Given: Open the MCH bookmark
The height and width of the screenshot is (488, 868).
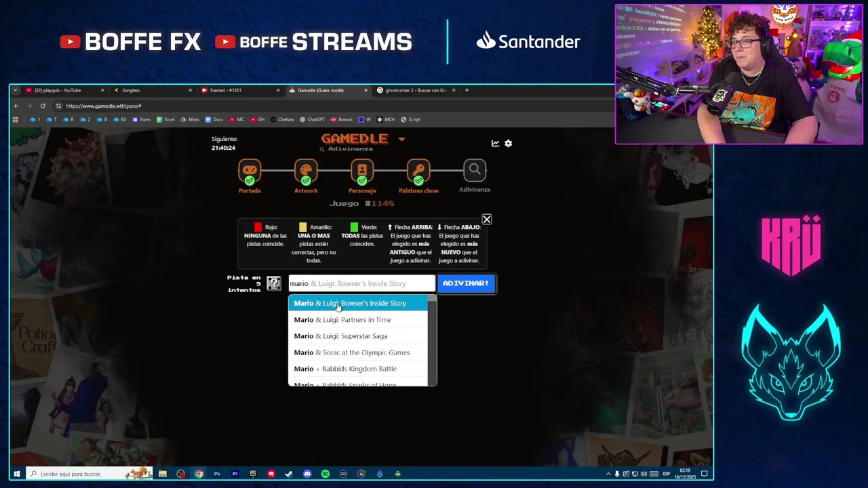Looking at the screenshot, I should (386, 119).
